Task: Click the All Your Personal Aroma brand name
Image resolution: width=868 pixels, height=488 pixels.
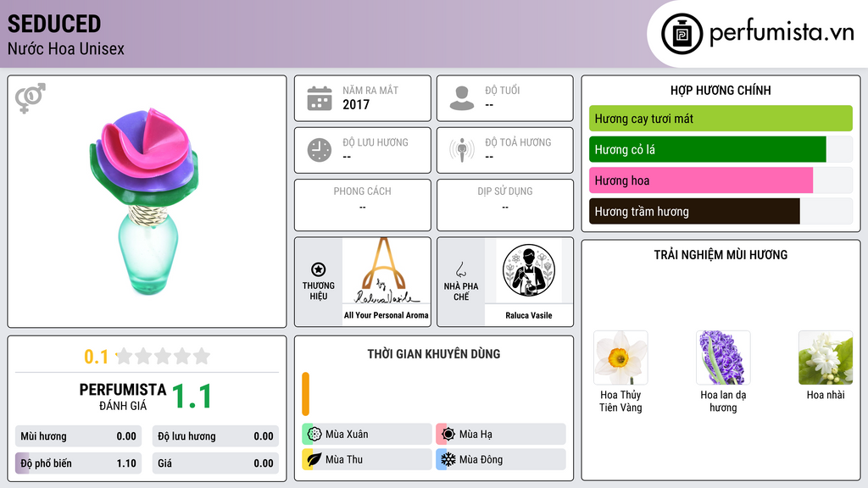Action: tap(386, 315)
